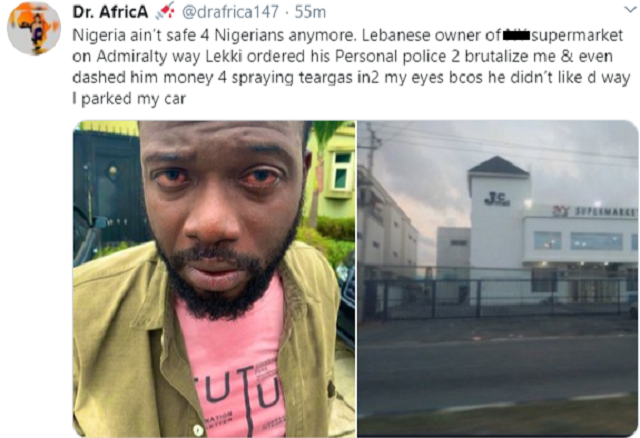Click the phrase 'I parked my car'
This screenshot has height=438, width=640.
(129, 99)
